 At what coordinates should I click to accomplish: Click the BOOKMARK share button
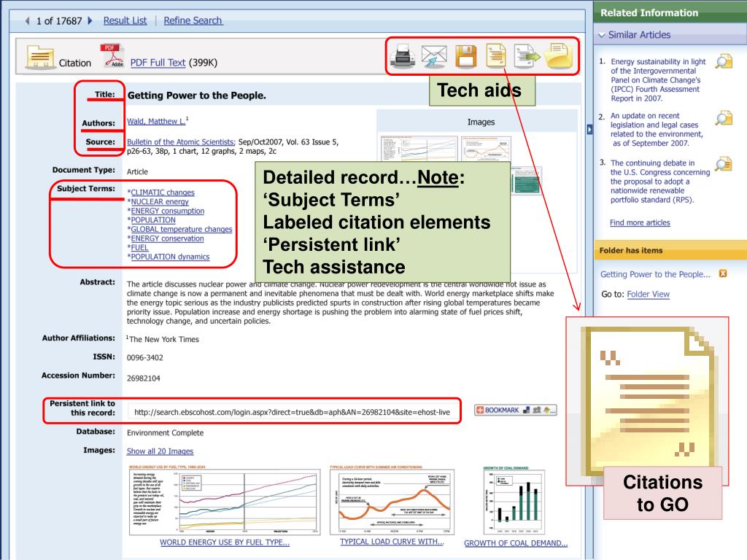516,410
